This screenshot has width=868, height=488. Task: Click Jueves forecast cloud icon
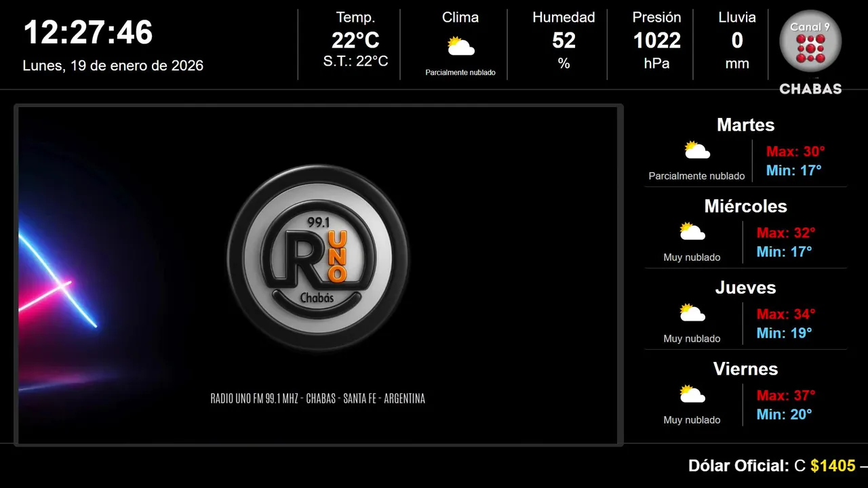[692, 313]
